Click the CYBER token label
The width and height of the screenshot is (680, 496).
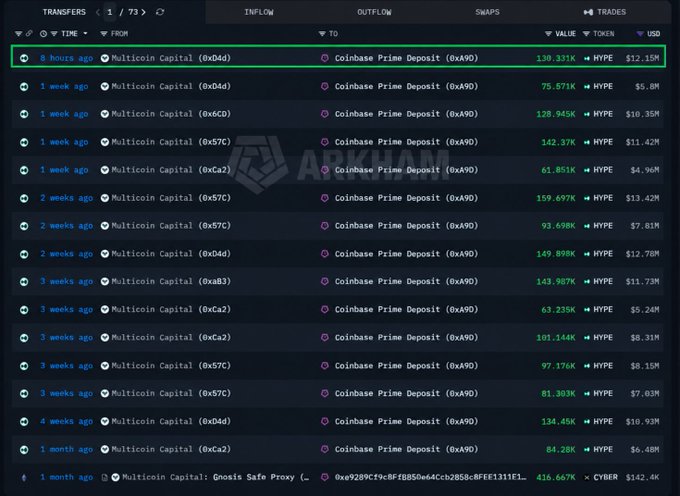coord(605,477)
